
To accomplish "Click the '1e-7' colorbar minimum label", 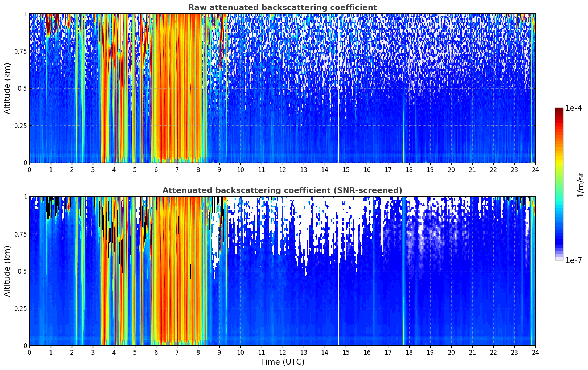I will [x=573, y=260].
